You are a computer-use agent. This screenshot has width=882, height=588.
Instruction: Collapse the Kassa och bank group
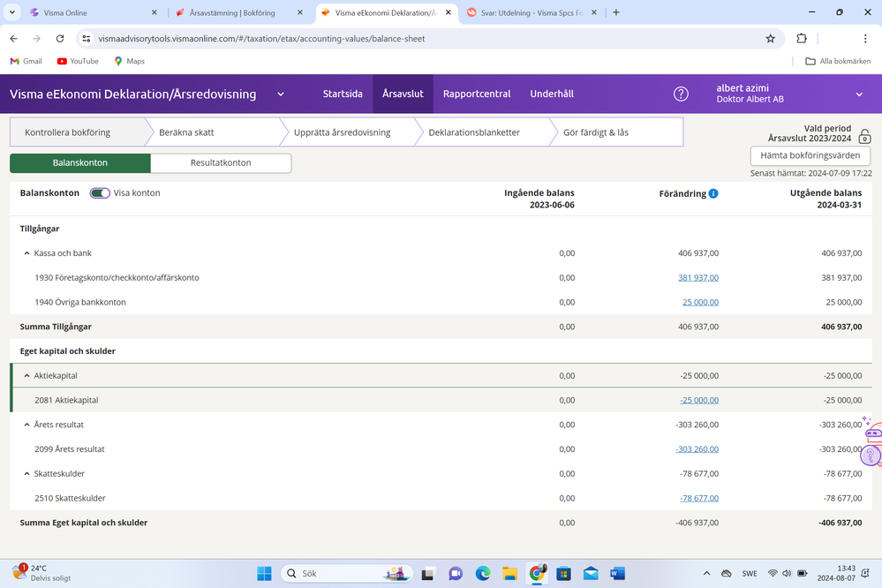(26, 253)
